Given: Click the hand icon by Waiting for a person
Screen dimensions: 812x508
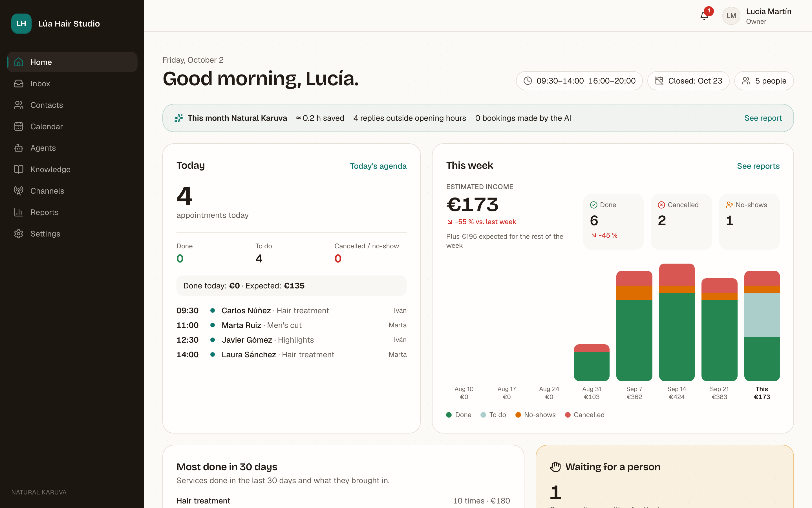Looking at the screenshot, I should pos(556,467).
